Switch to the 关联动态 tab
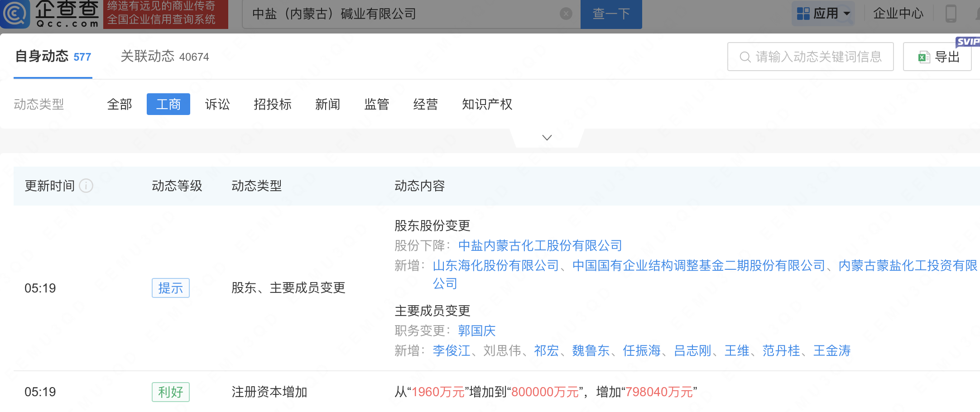The width and height of the screenshot is (980, 412). point(164,57)
